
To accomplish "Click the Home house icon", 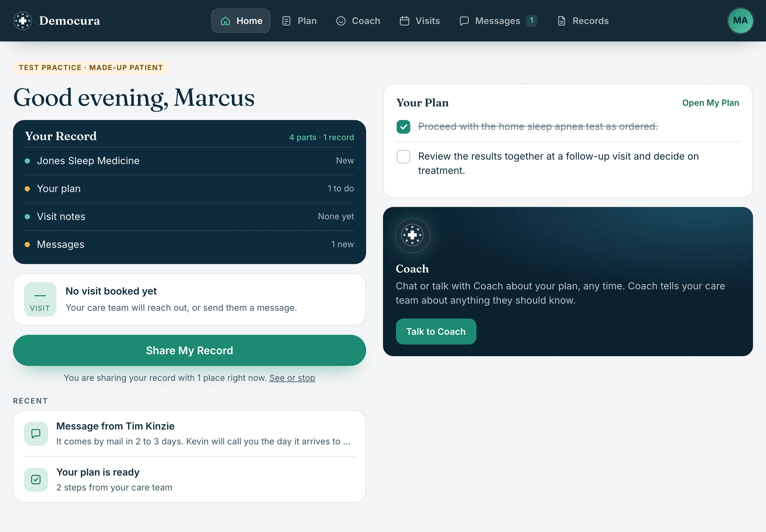I will [226, 21].
